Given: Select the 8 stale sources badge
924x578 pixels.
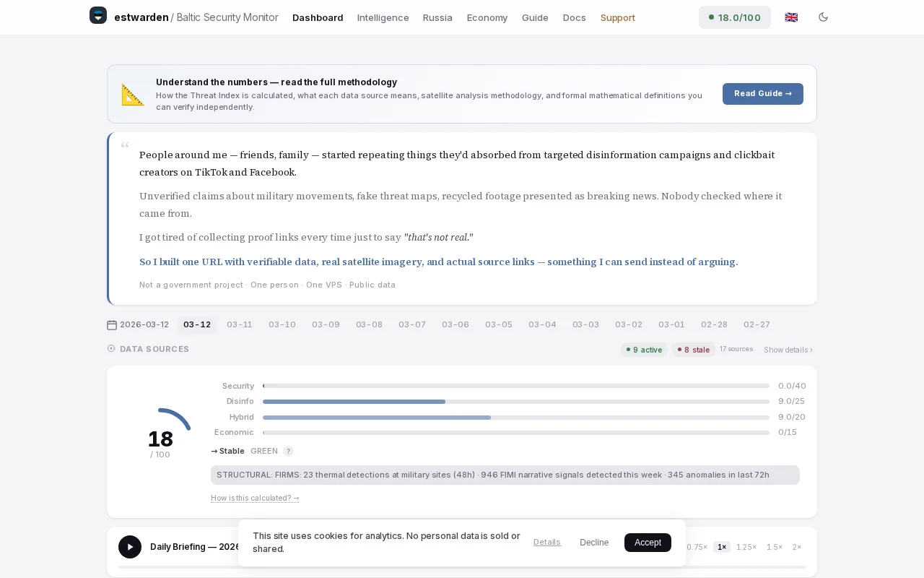Looking at the screenshot, I should (694, 350).
